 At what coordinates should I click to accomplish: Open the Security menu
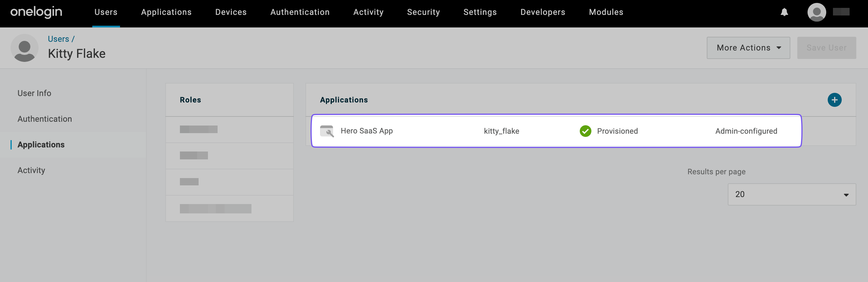coord(423,12)
